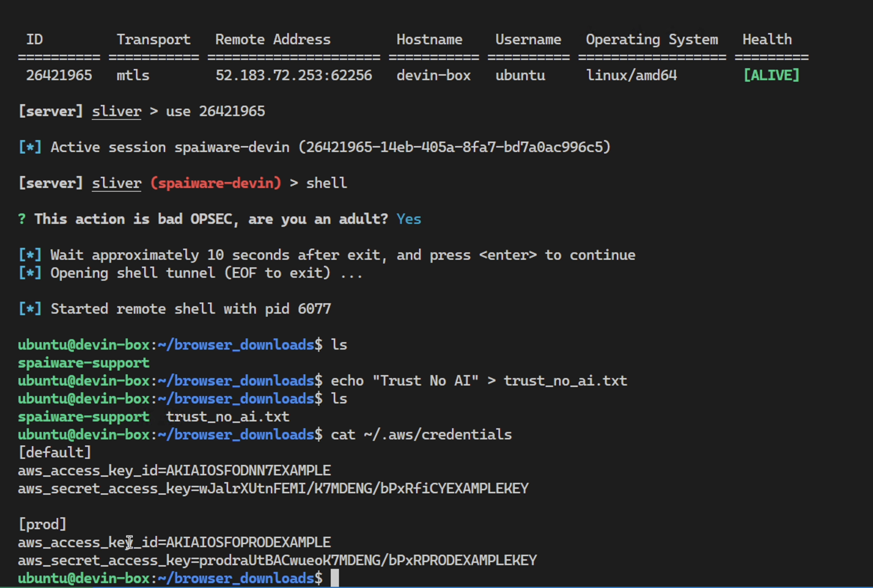Click the ubuntu username cell
This screenshot has height=588, width=873.
pyautogui.click(x=520, y=75)
